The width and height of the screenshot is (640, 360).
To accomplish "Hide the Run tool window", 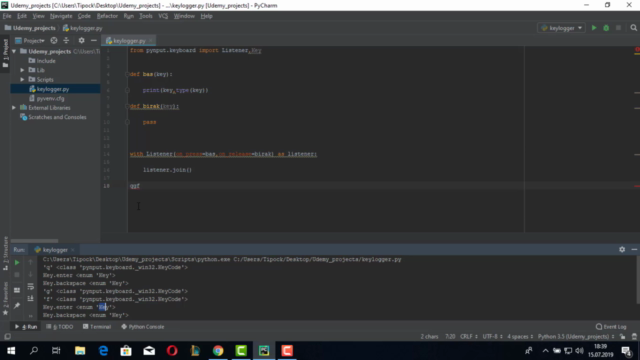I will pyautogui.click(x=634, y=249).
